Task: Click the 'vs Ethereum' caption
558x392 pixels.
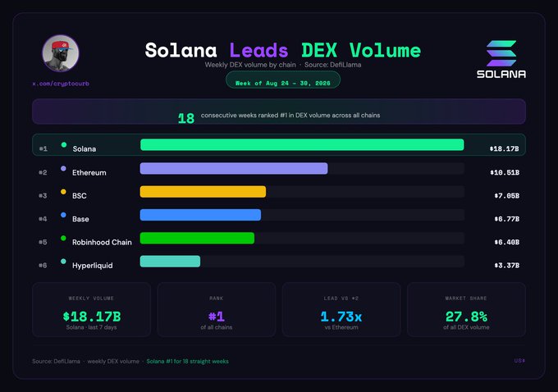Action: click(x=341, y=327)
